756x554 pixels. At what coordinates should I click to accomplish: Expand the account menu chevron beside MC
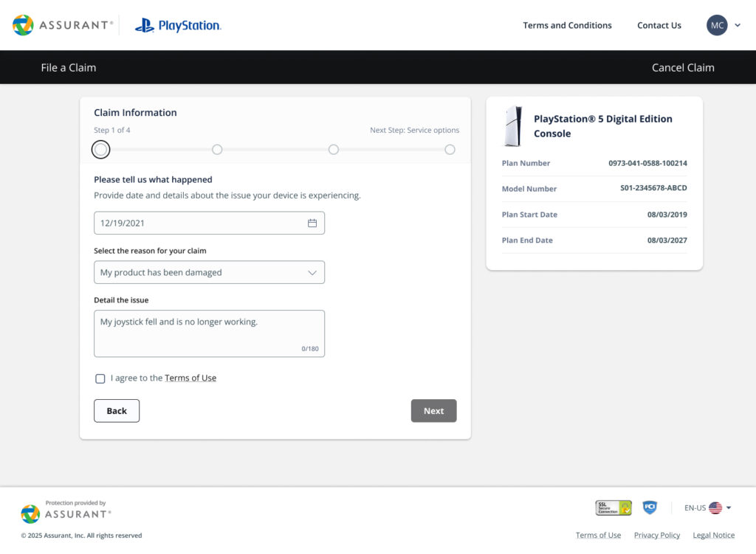click(738, 25)
